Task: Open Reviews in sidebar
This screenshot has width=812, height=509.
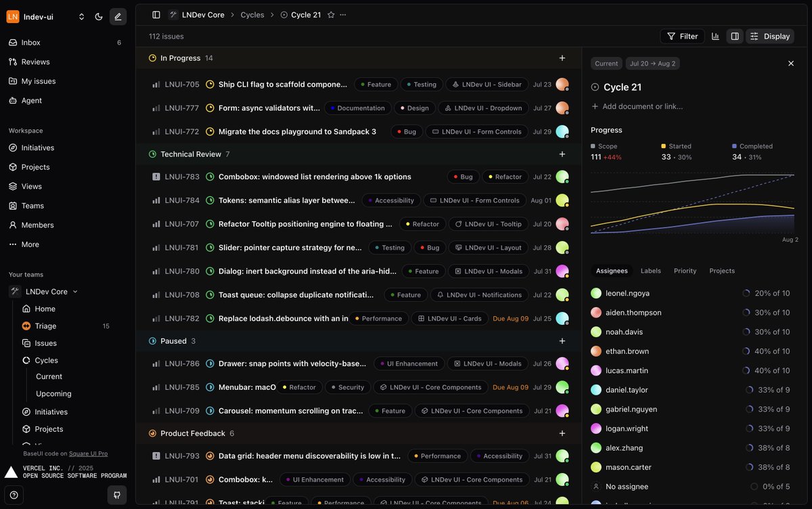Action: [x=64, y=62]
